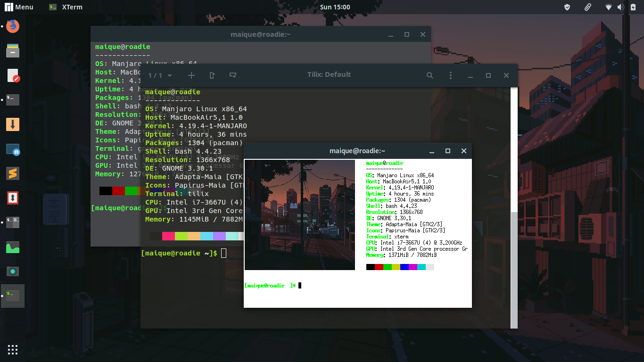Open the paperclip clipboard indicator
This screenshot has width=644, height=362.
click(x=588, y=7)
